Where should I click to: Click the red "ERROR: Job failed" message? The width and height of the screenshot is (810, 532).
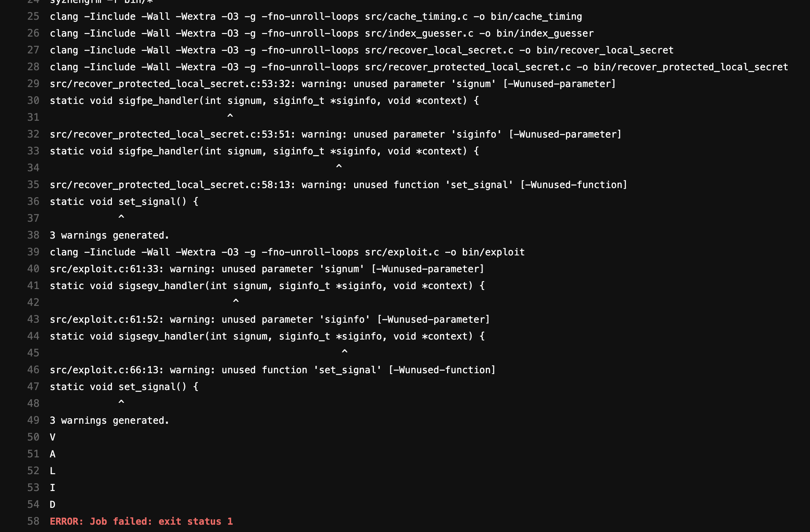coord(141,521)
